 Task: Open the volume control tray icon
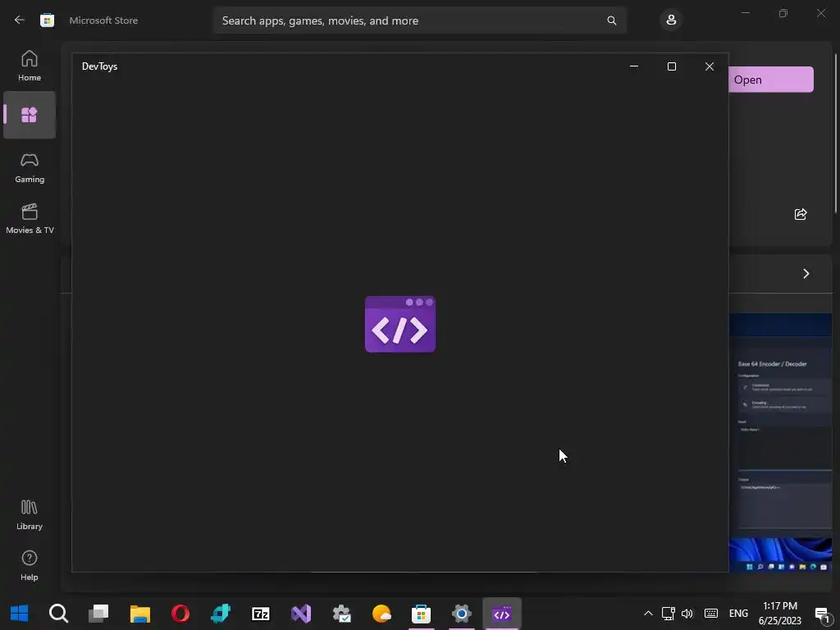tap(687, 614)
